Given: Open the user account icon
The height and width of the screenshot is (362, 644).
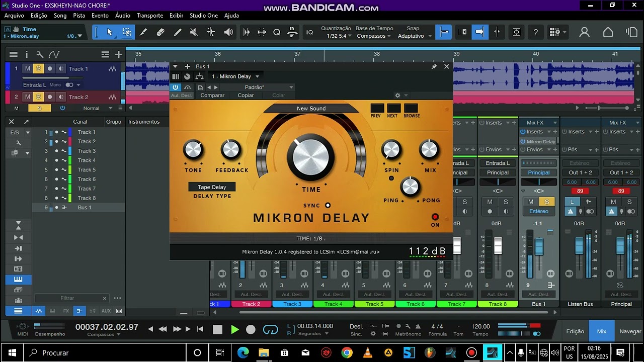Looking at the screenshot, I should pos(584,32).
